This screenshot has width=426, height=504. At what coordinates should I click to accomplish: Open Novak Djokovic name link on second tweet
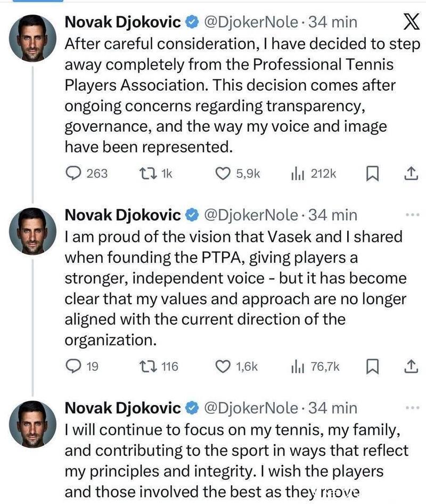(122, 215)
